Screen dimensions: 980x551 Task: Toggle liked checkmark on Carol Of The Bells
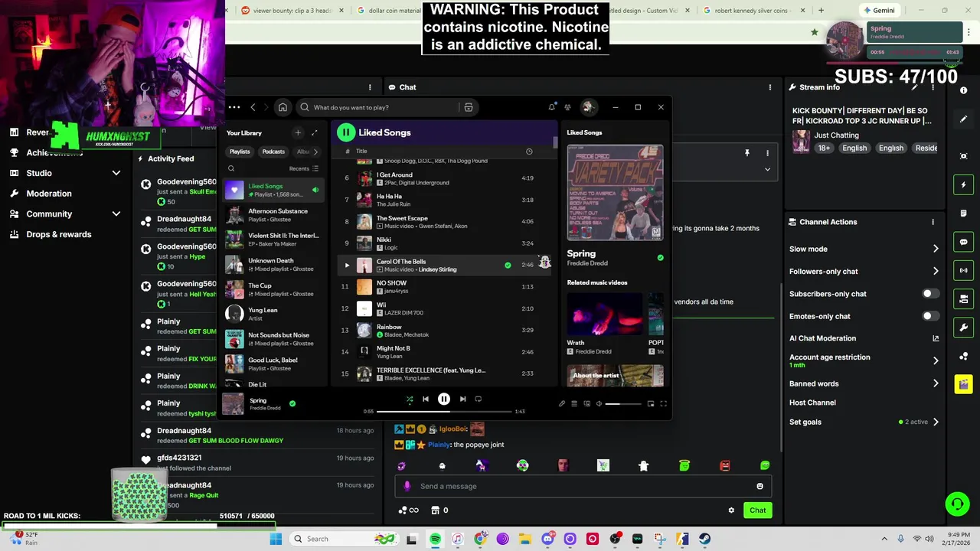(508, 265)
